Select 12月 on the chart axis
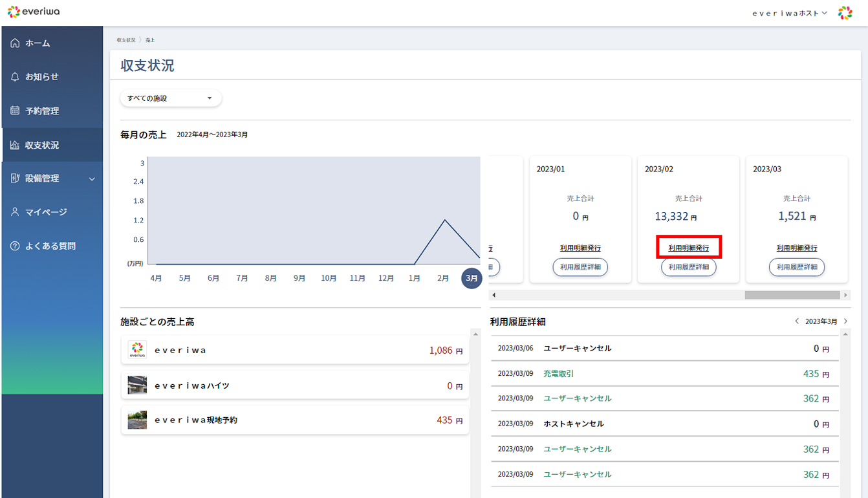 point(386,278)
